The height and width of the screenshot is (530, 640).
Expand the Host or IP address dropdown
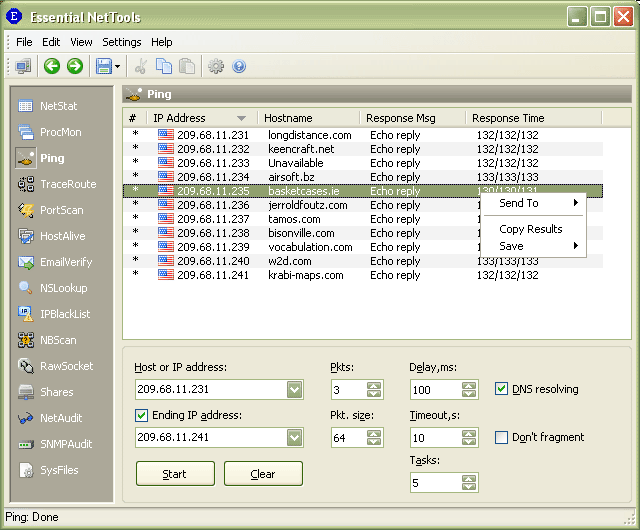[x=294, y=390]
